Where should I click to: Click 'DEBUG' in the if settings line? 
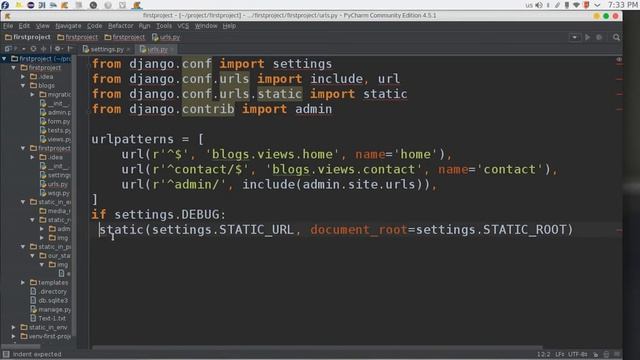click(x=200, y=215)
